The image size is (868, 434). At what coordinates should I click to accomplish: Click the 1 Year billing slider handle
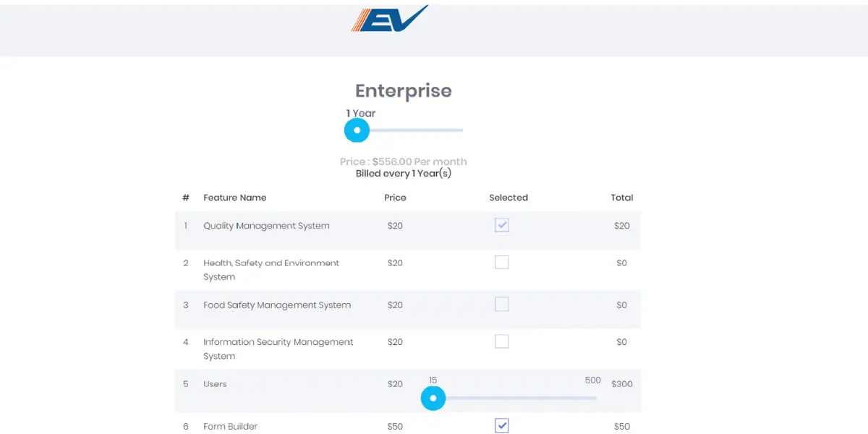pos(357,130)
